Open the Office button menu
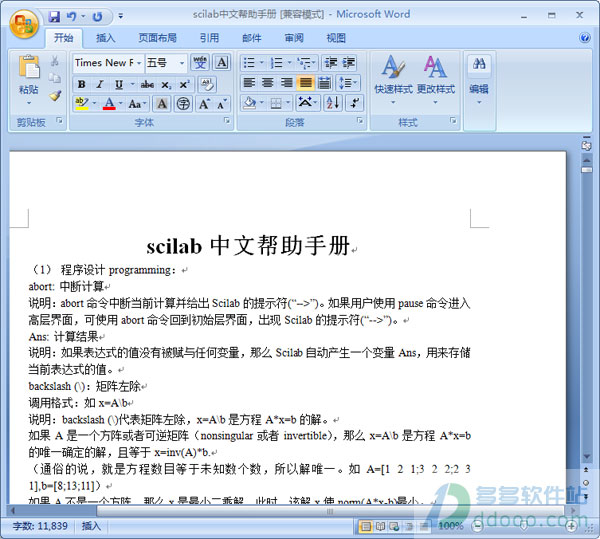The height and width of the screenshot is (539, 600). pyautogui.click(x=24, y=24)
